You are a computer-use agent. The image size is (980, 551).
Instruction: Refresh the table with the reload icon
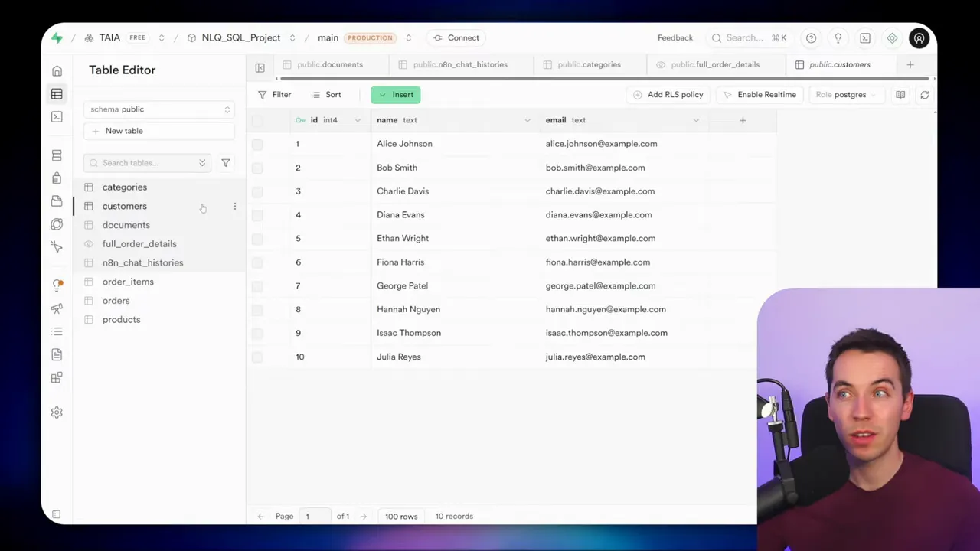pyautogui.click(x=924, y=94)
